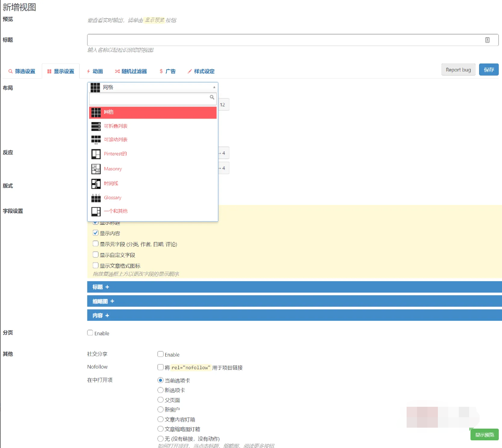The height and width of the screenshot is (448, 502).
Task: Select the Pinterest layout icon
Action: (x=96, y=154)
